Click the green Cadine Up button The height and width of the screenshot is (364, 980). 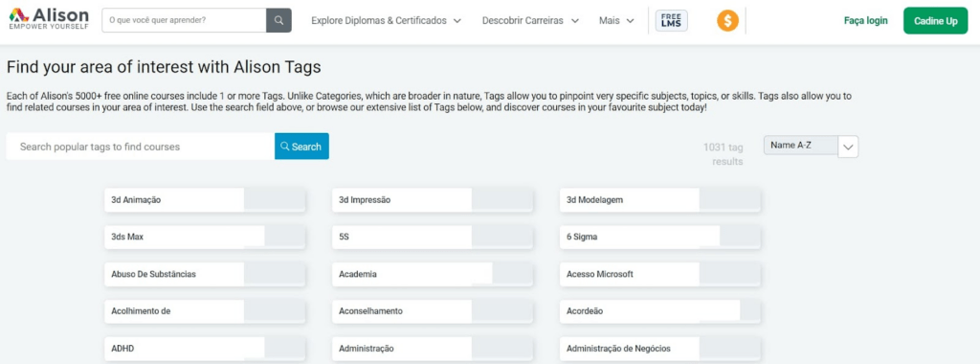point(936,21)
